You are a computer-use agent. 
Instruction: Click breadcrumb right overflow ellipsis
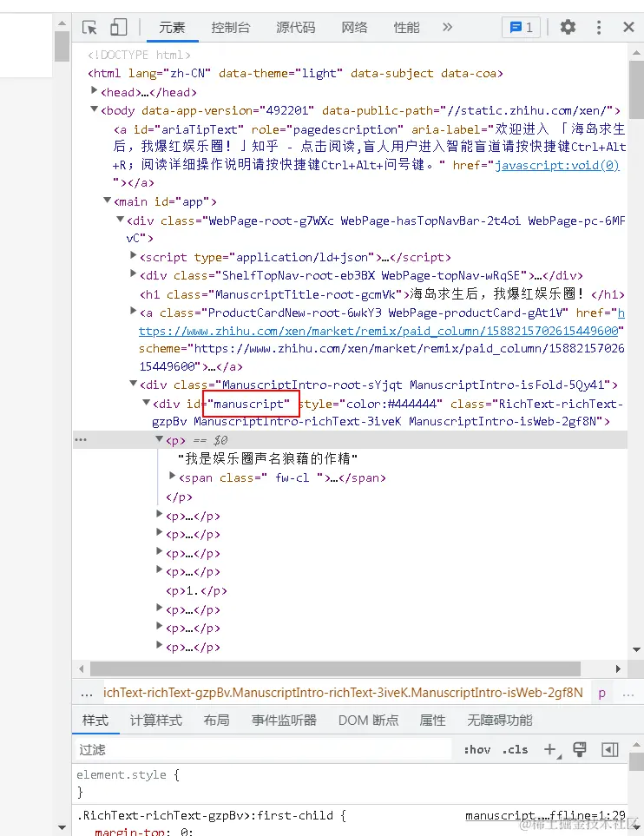click(x=628, y=694)
